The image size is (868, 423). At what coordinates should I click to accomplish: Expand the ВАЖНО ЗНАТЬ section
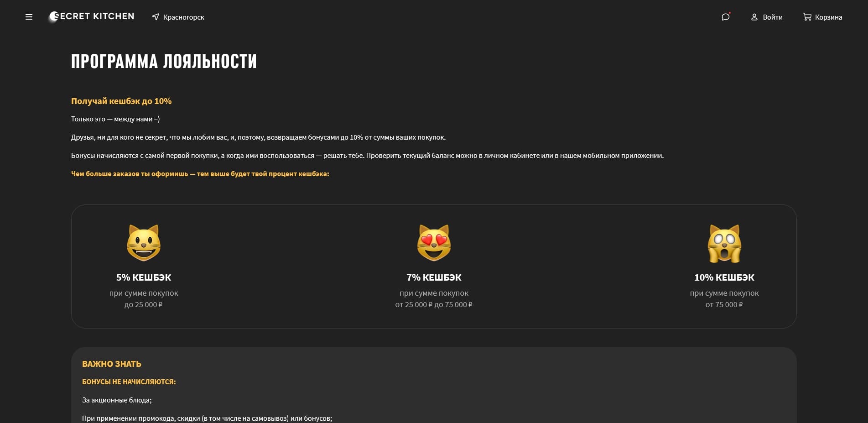click(x=111, y=364)
